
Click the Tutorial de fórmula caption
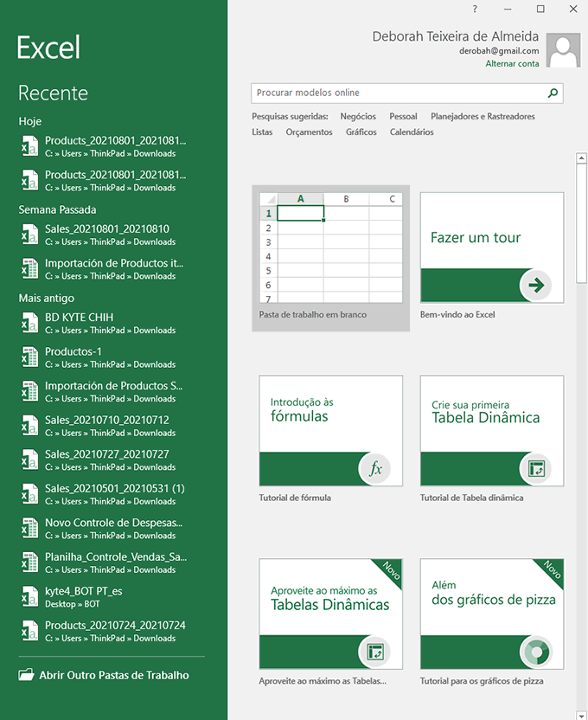point(295,498)
